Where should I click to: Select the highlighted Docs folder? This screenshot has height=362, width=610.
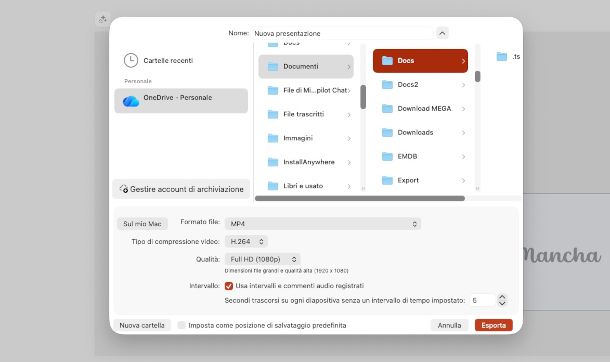(x=420, y=61)
